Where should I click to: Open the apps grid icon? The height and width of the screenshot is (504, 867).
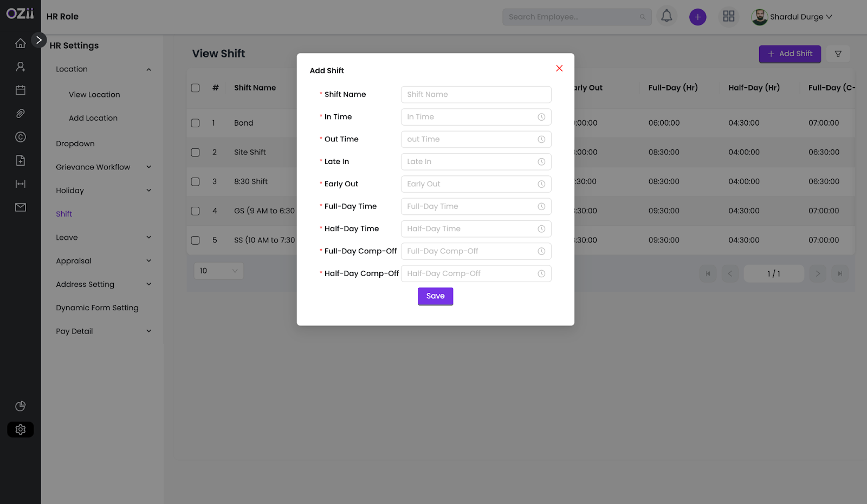(729, 17)
